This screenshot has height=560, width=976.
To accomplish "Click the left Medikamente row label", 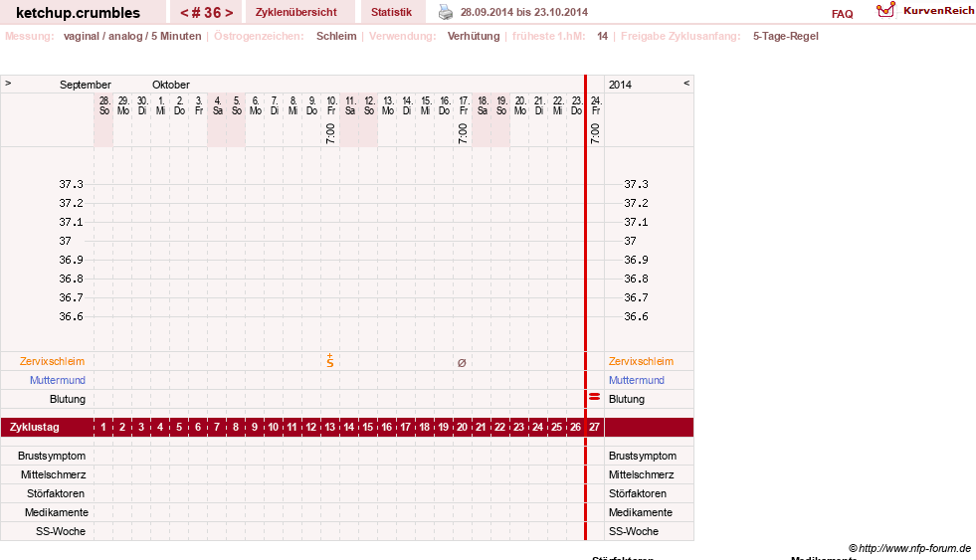I will pyautogui.click(x=57, y=512).
